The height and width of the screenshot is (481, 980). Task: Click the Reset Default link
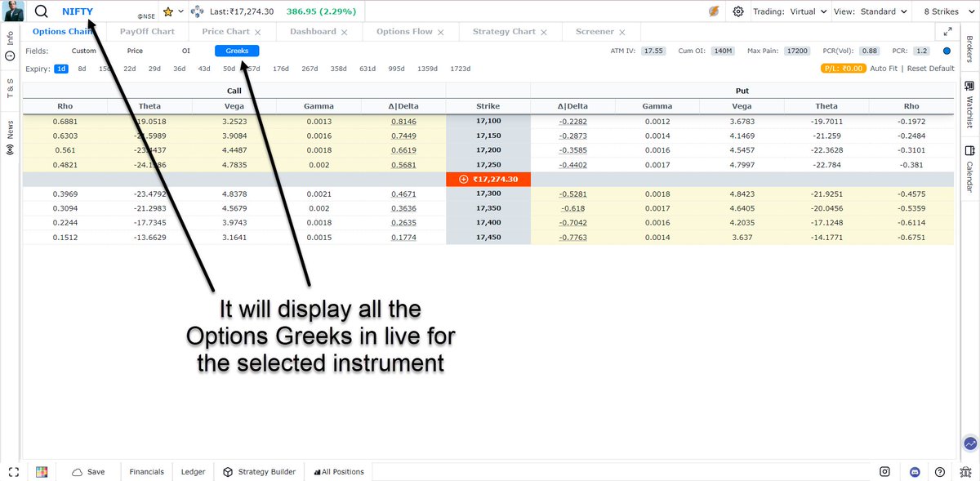pyautogui.click(x=930, y=69)
